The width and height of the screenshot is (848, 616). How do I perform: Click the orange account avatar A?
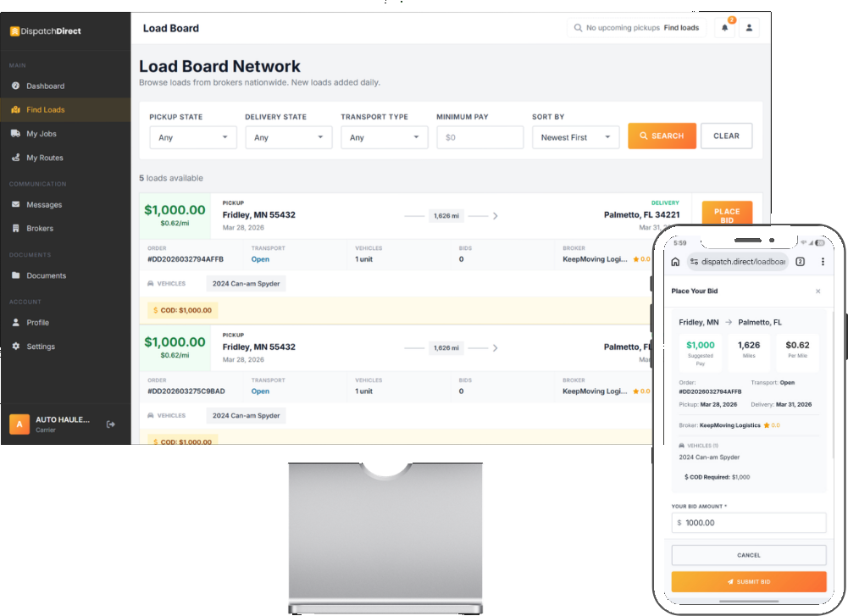19,424
